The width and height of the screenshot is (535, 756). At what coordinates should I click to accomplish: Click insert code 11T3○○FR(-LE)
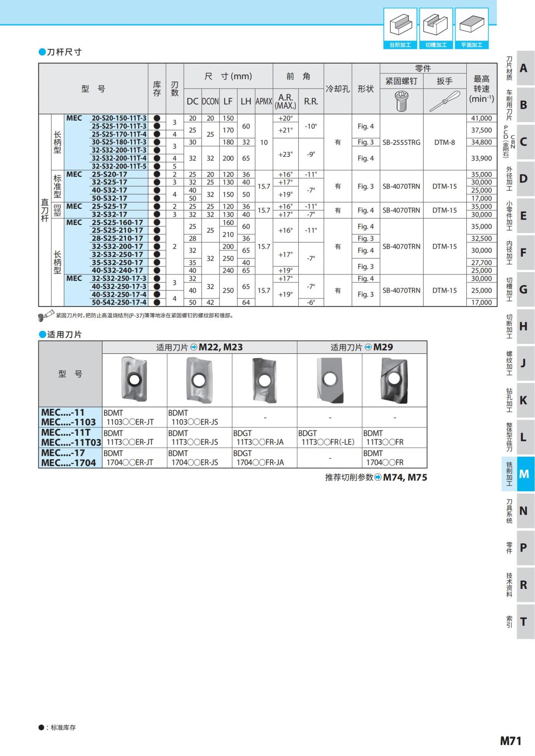[328, 442]
